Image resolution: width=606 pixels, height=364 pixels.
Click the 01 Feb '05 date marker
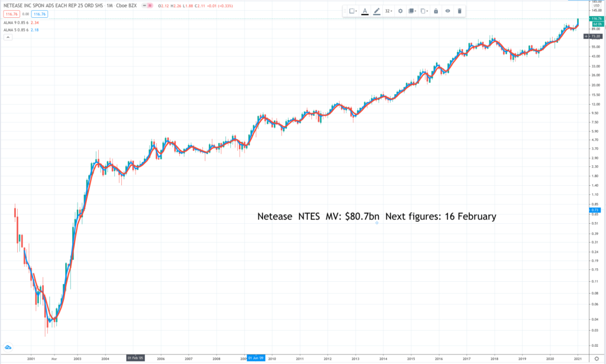click(136, 358)
